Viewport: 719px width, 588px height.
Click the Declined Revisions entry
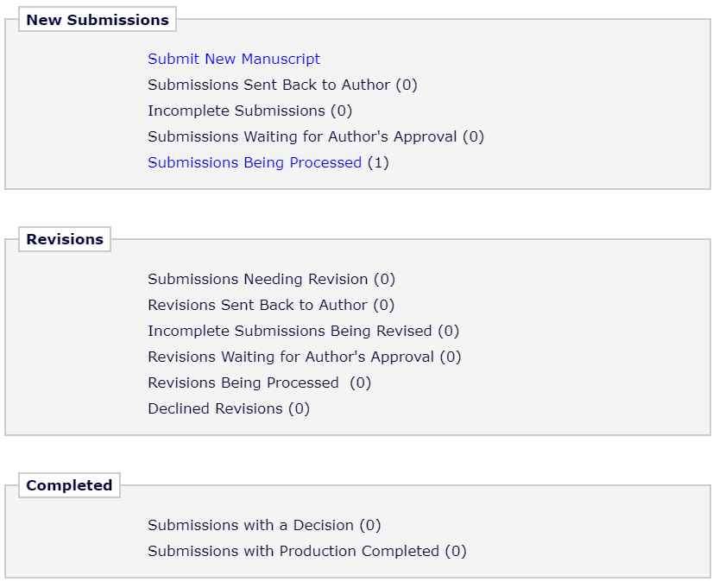point(215,408)
